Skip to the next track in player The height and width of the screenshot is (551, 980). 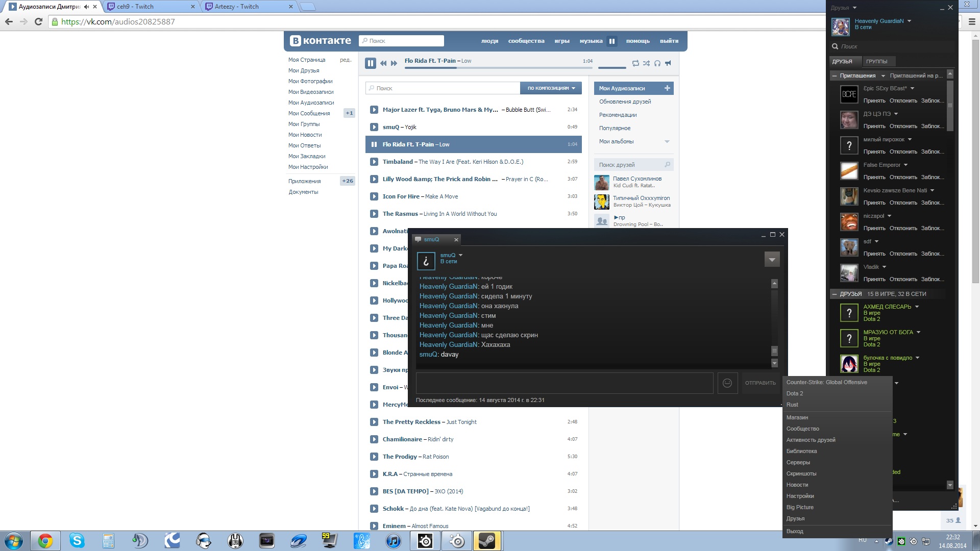394,63
